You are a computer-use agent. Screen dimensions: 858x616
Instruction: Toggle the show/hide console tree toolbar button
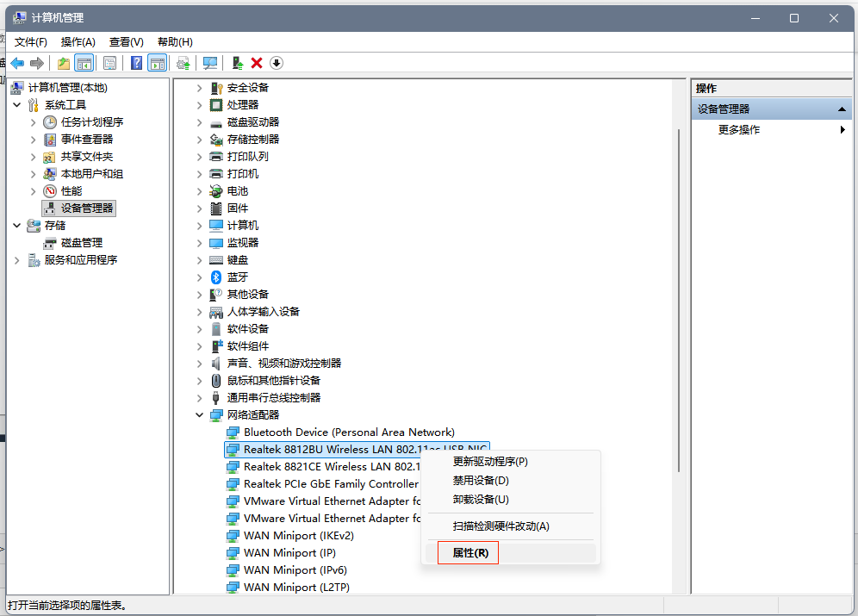point(84,63)
